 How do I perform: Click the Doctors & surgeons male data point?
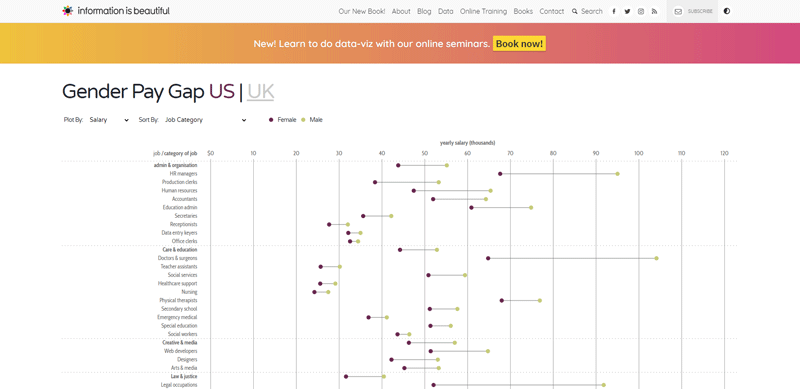click(x=656, y=258)
